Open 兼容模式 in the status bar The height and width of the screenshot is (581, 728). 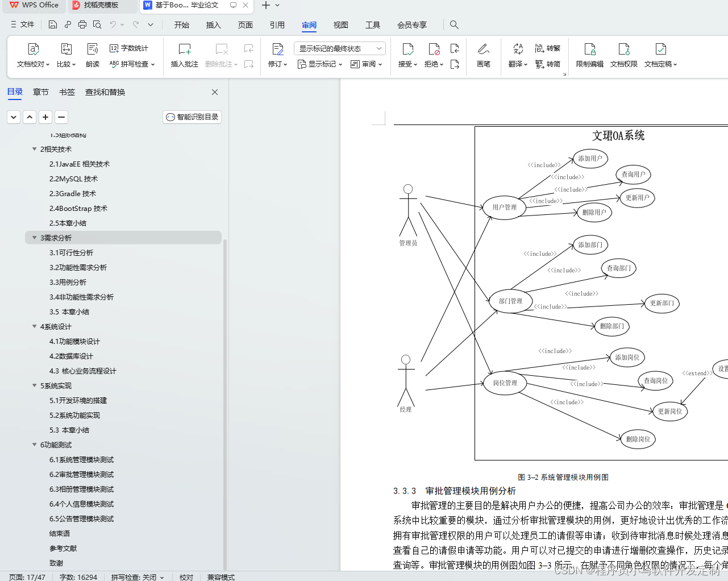pos(220,577)
